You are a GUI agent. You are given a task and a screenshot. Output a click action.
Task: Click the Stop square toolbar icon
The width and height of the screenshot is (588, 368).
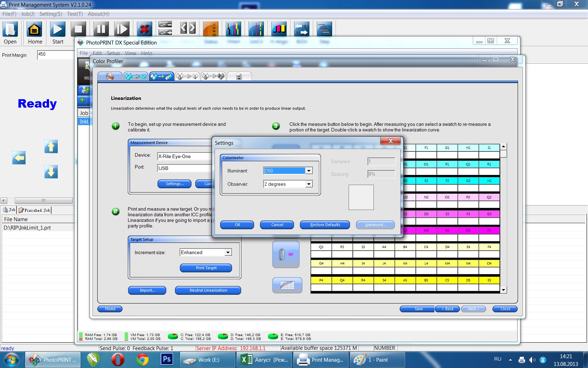(78, 29)
